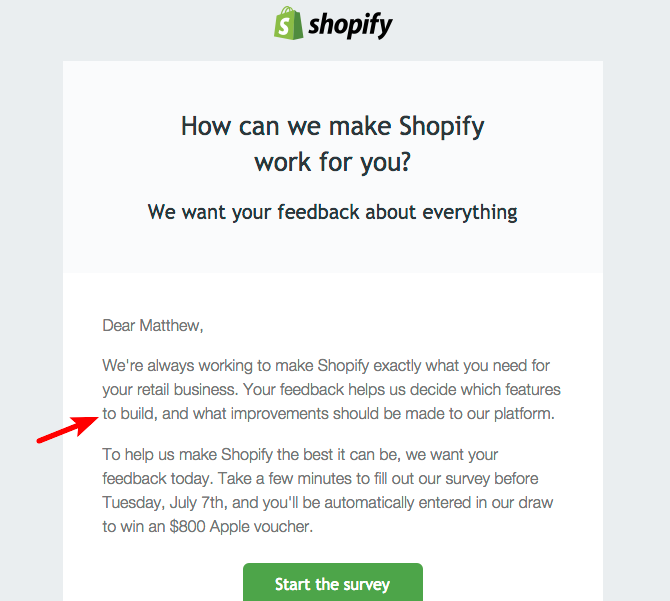This screenshot has height=601, width=670.
Task: Click the word 'survey' in the second paragraph
Action: (x=467, y=480)
